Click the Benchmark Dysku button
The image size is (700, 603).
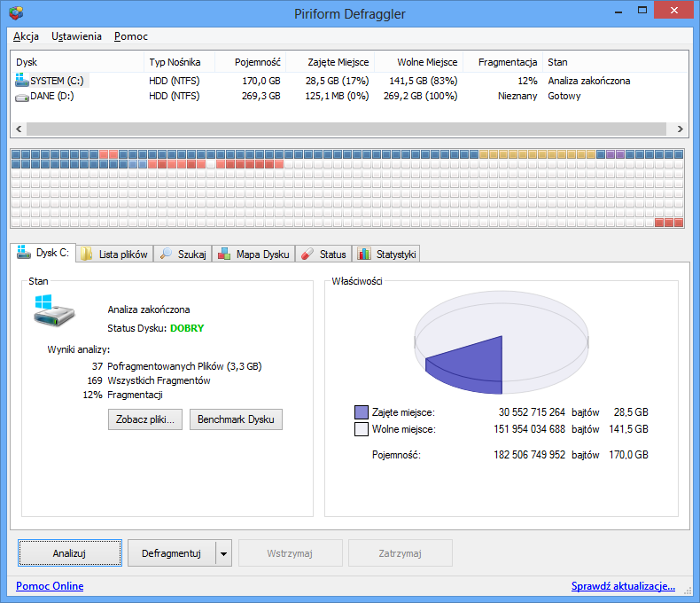click(x=236, y=419)
